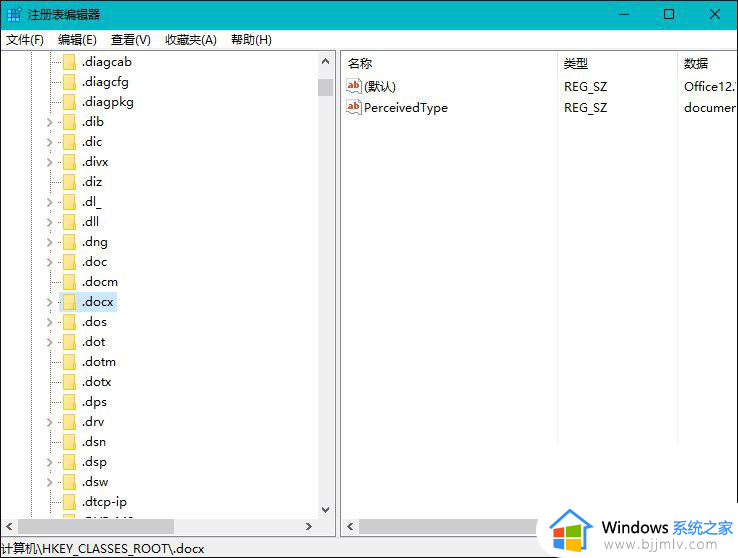738x558 pixels.
Task: Click the .dotx folder icon
Action: [x=69, y=382]
